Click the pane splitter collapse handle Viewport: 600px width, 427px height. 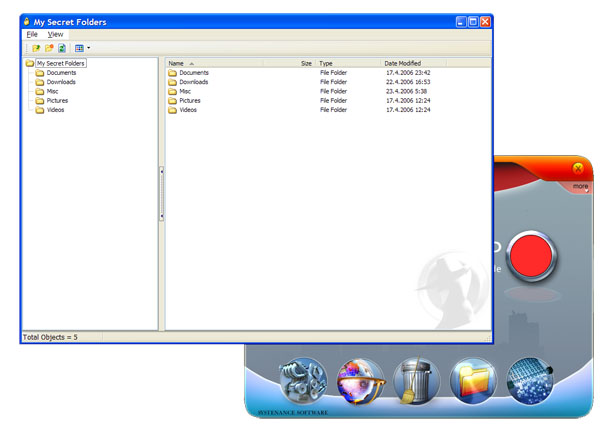coord(161,194)
